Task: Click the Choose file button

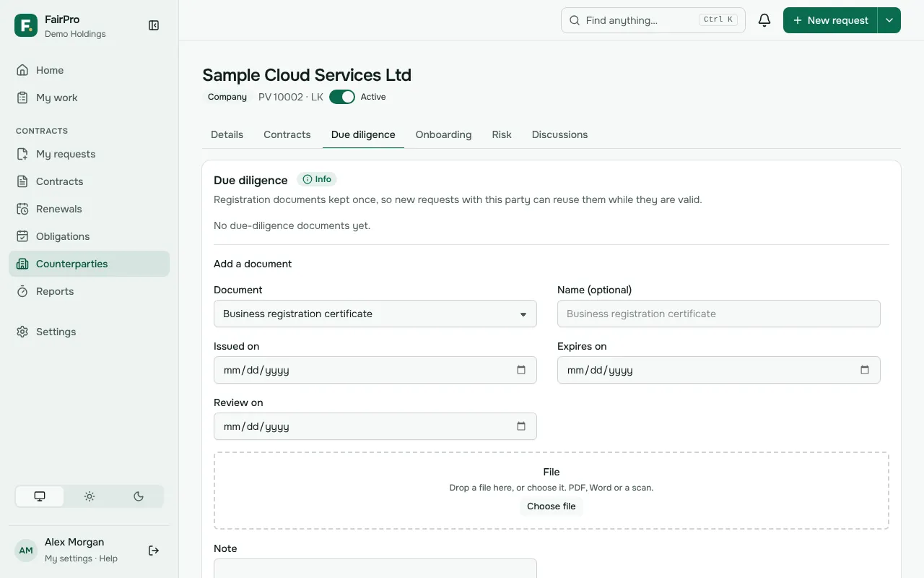Action: click(x=552, y=506)
